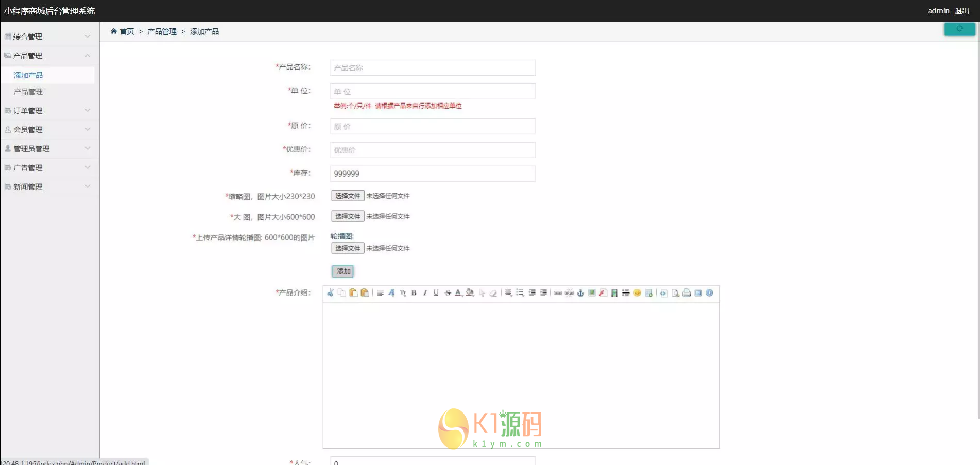The image size is (980, 465).
Task: Choose file for 缩略图 230*230 thumbnail
Action: click(348, 196)
